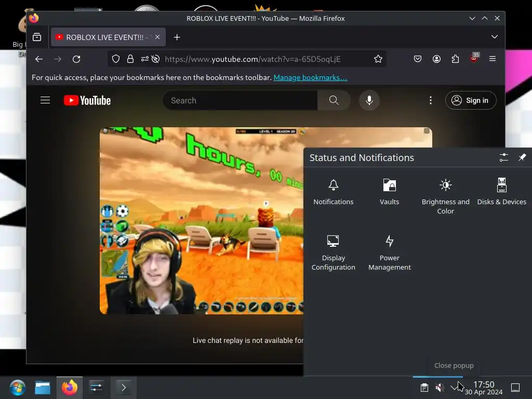532x399 pixels.
Task: Go to YouTube home via logo
Action: click(x=87, y=100)
